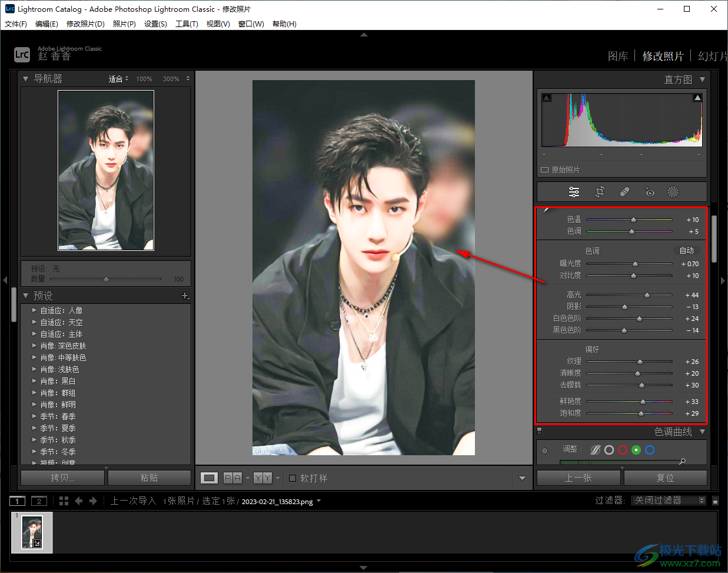The height and width of the screenshot is (573, 728).
Task: Toggle shadow clipping indicator in histogram
Action: pyautogui.click(x=547, y=98)
